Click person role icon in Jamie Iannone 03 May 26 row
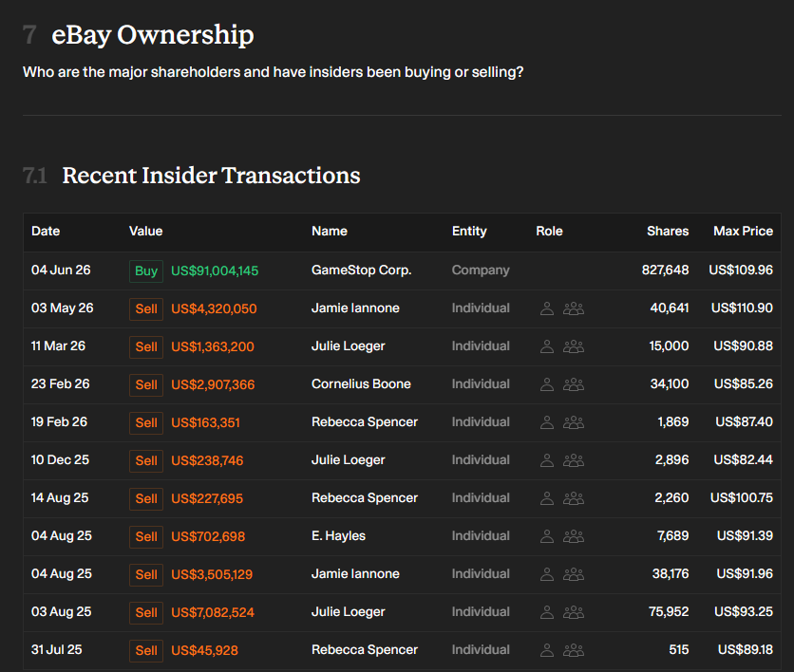The width and height of the screenshot is (794, 672). tap(547, 308)
